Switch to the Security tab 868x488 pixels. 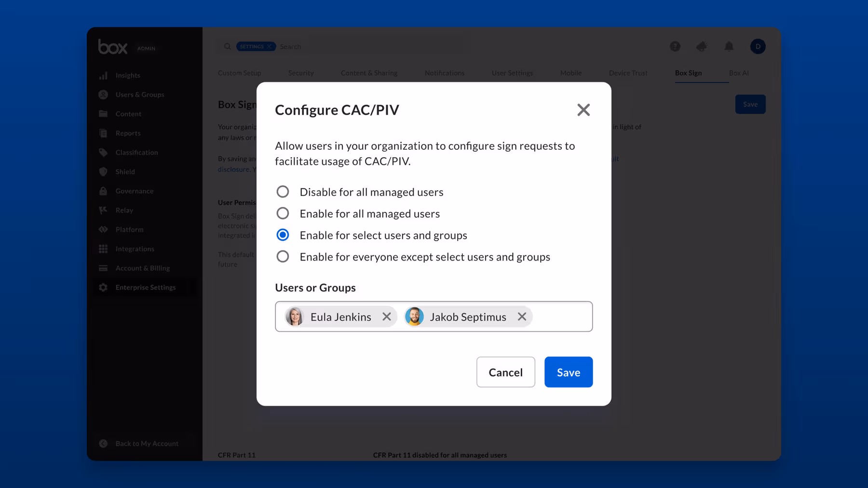tap(301, 73)
